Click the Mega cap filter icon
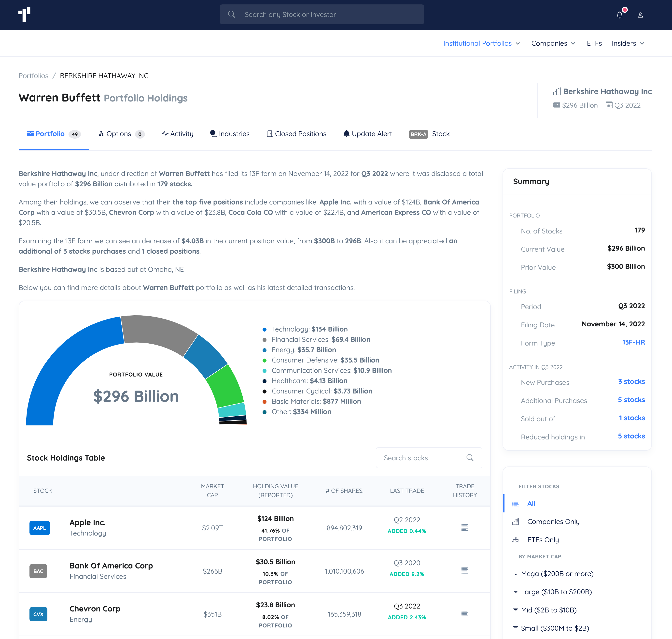This screenshot has height=639, width=672. (515, 573)
